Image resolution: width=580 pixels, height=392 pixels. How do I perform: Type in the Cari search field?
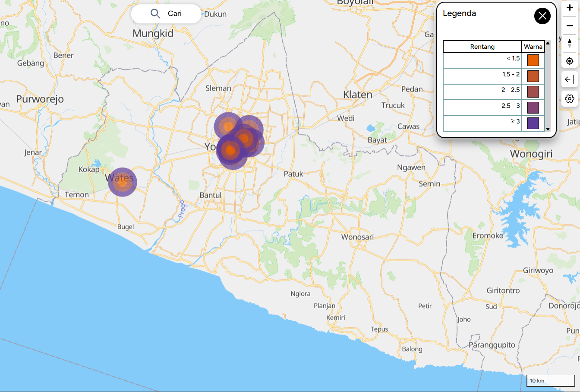coord(177,14)
